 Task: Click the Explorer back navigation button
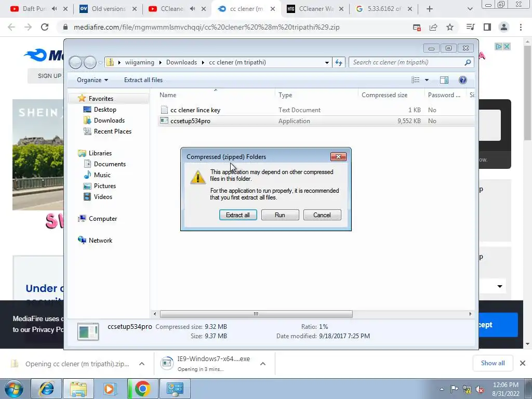point(75,62)
